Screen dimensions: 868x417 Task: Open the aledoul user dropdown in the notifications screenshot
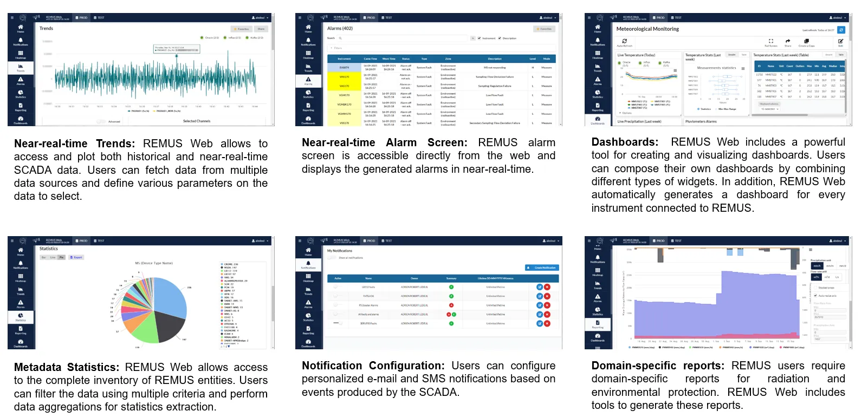pyautogui.click(x=550, y=240)
